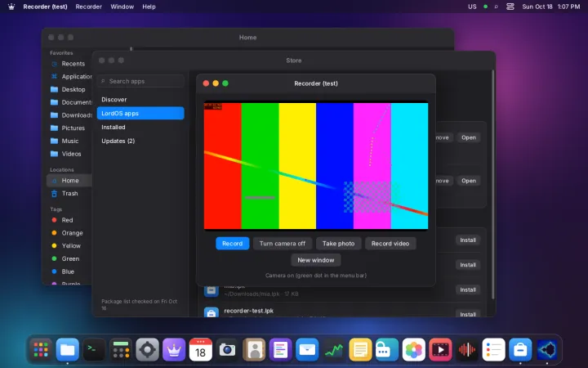Click the green camera indicator dot
This screenshot has width=588, height=368.
[x=486, y=7]
